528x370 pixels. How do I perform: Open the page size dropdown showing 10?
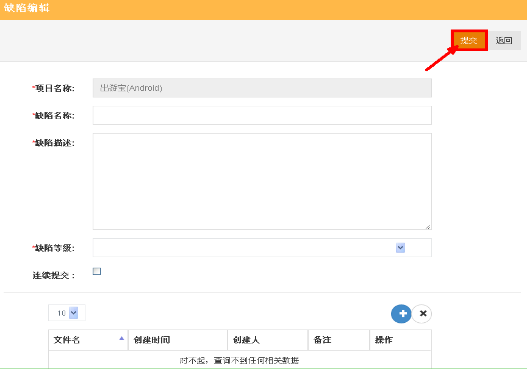67,313
